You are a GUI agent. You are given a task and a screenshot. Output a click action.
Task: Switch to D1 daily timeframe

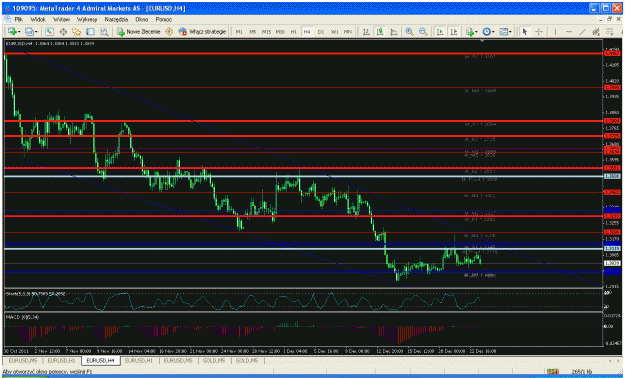pos(321,32)
